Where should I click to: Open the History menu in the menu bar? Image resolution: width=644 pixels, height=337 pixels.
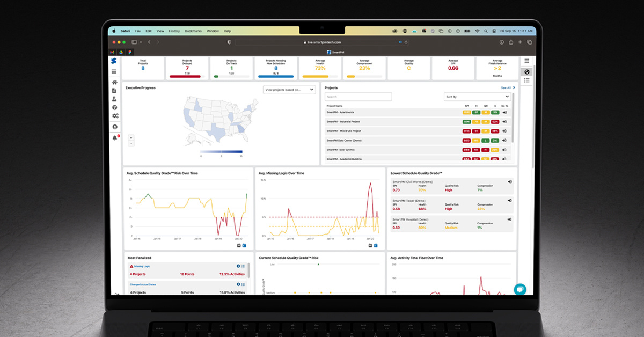coord(174,31)
